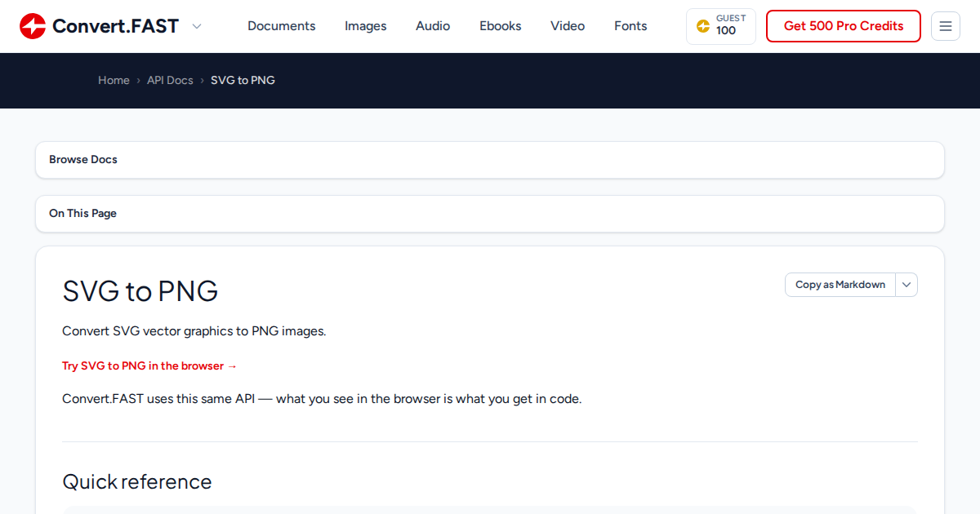View guest credits balance of 100

point(721,26)
